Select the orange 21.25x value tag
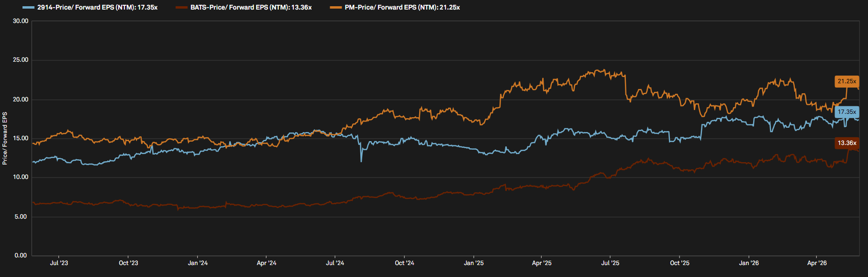This screenshot has height=277, width=868. pyautogui.click(x=847, y=81)
